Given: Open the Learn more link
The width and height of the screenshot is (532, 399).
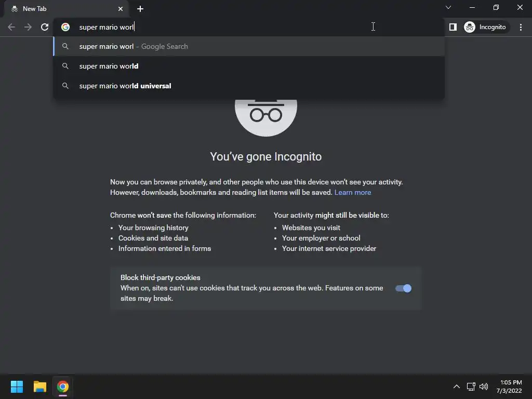Looking at the screenshot, I should pos(353,192).
